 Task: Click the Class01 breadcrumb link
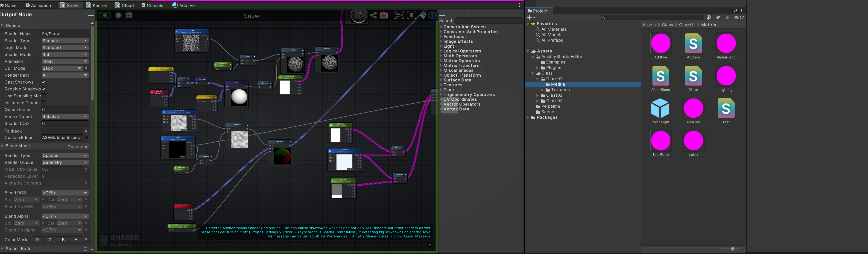pos(687,25)
